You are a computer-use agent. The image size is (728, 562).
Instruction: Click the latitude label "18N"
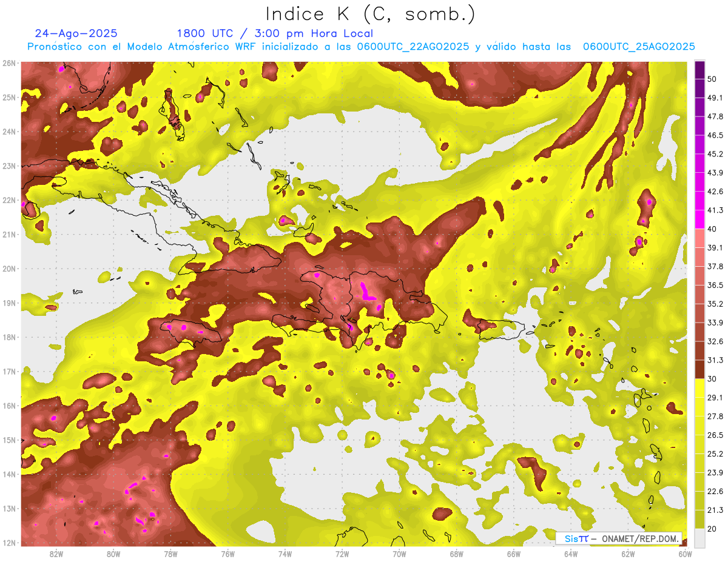coord(9,337)
